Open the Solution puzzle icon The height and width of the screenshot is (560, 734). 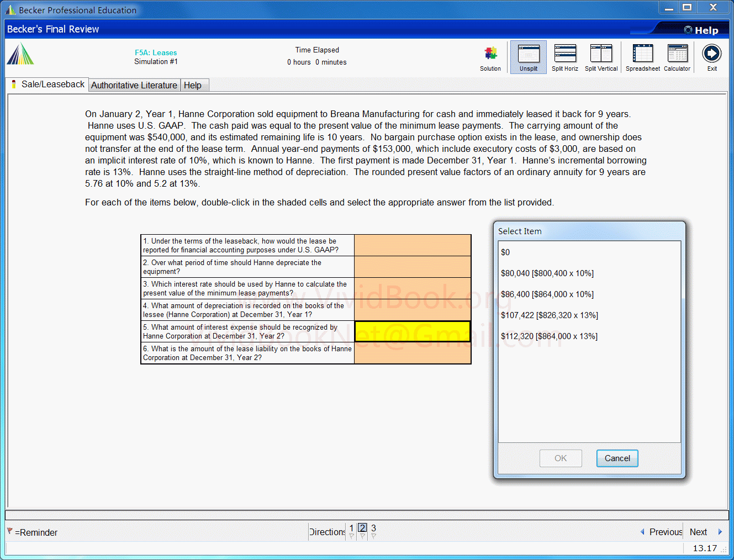490,54
